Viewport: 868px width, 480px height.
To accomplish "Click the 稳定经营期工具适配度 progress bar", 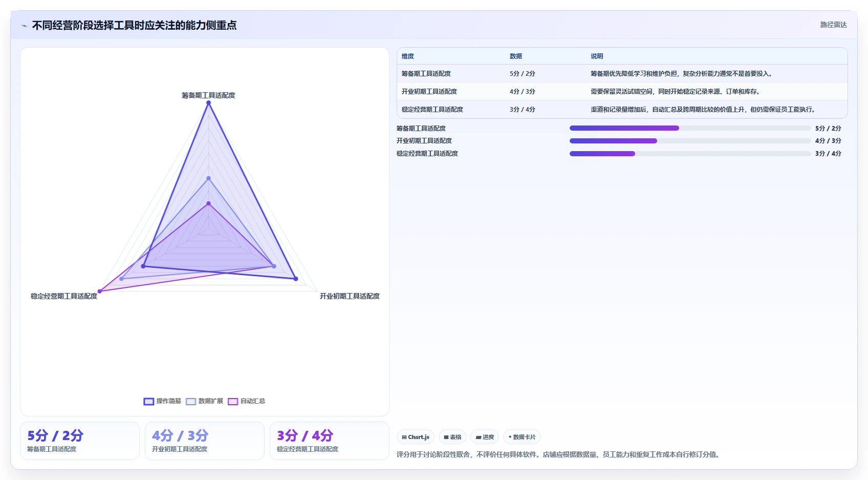I will point(690,154).
